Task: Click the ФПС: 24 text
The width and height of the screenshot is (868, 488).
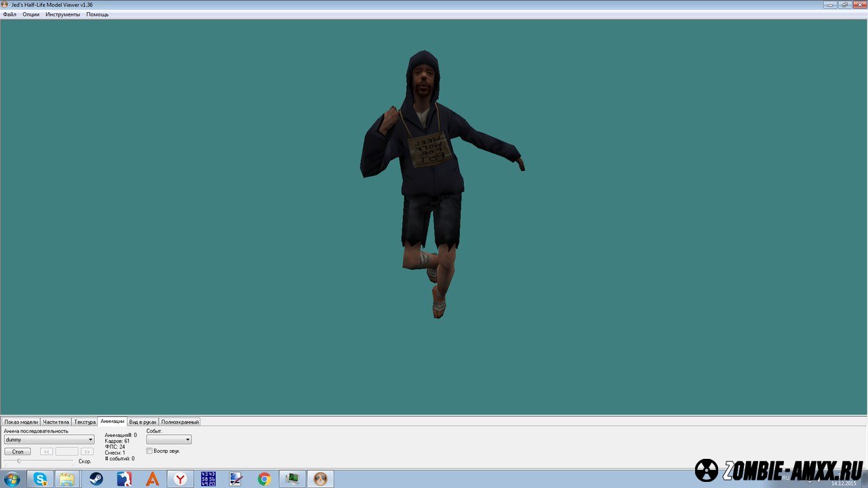Action: [x=115, y=447]
